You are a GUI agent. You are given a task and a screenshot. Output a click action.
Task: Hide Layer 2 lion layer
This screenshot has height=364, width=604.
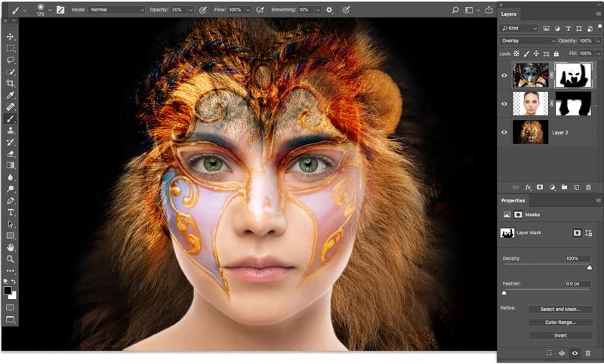click(x=504, y=132)
